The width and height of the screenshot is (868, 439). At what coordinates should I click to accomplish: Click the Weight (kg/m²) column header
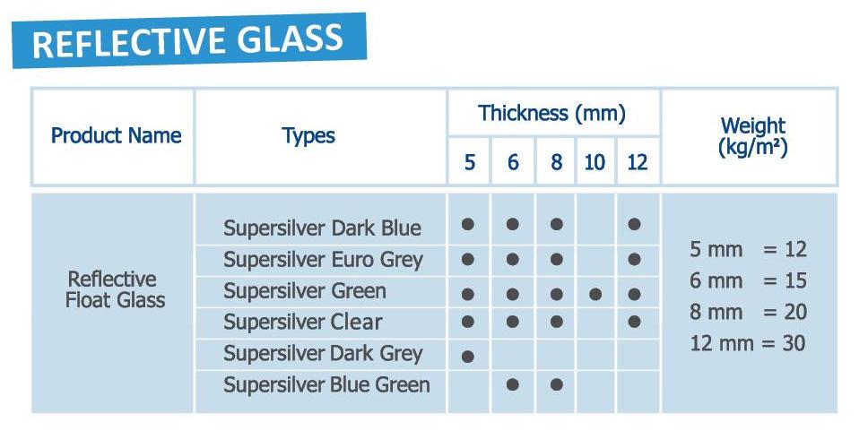point(752,136)
